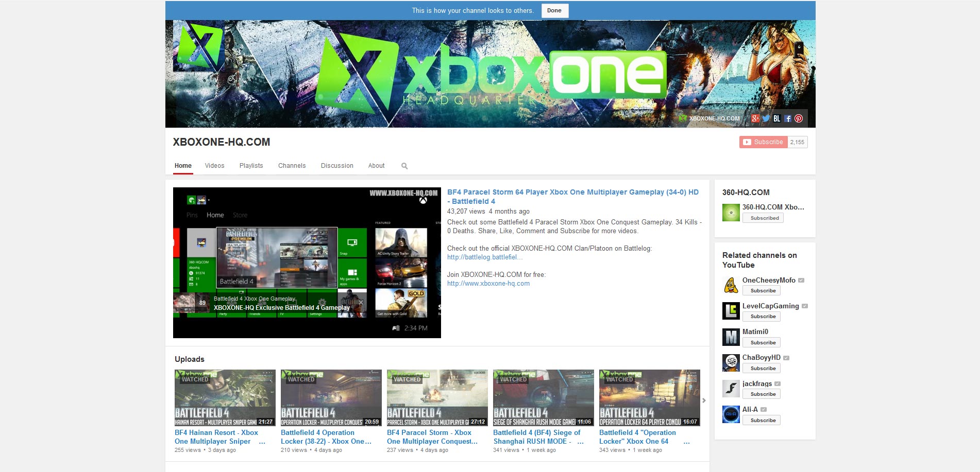The width and height of the screenshot is (980, 472).
Task: Subscribe to Matimi0
Action: coord(761,343)
